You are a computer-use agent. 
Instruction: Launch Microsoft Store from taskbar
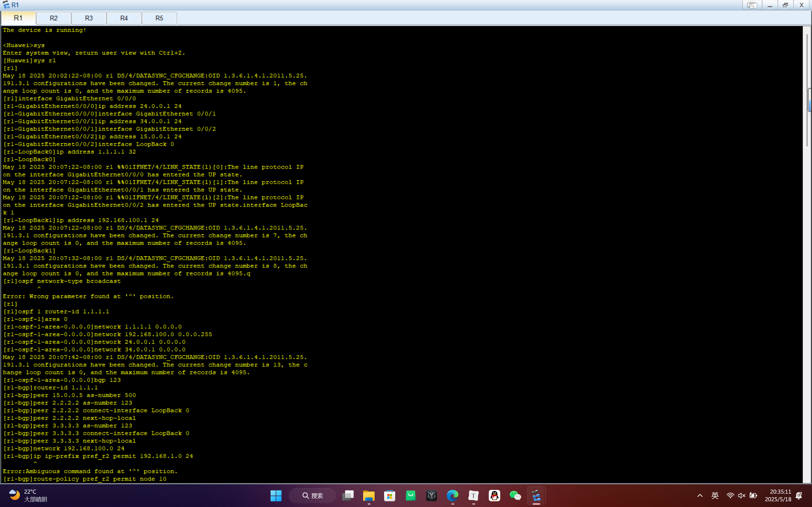(390, 496)
